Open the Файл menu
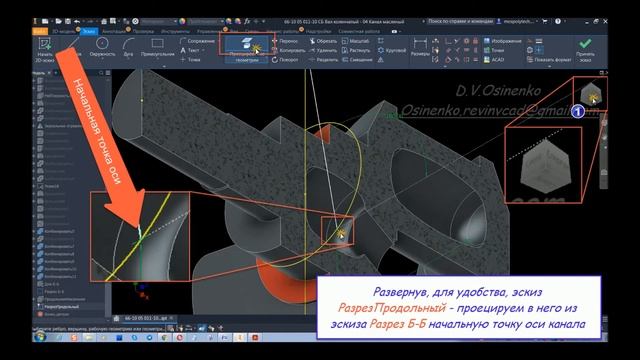This screenshot has width=640, height=360. (40, 31)
